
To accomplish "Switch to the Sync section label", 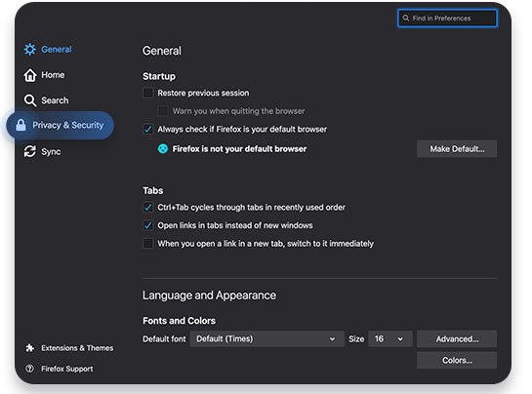I will pos(51,151).
